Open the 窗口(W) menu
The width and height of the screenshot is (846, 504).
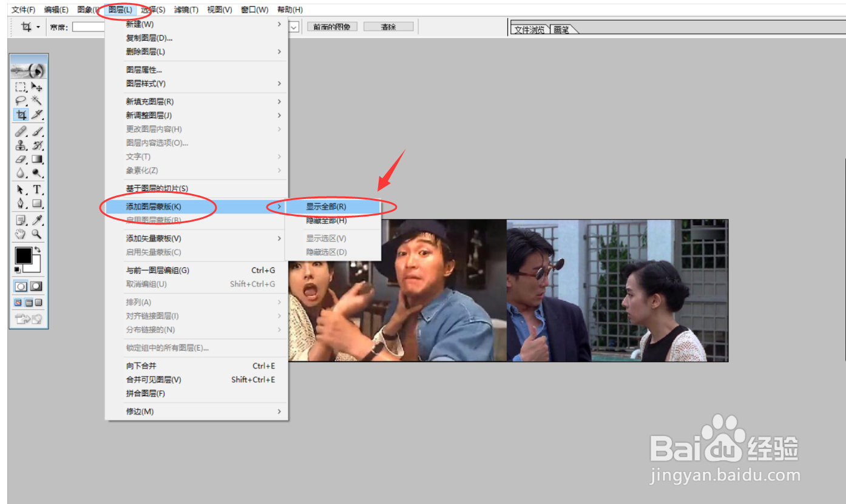tap(254, 10)
